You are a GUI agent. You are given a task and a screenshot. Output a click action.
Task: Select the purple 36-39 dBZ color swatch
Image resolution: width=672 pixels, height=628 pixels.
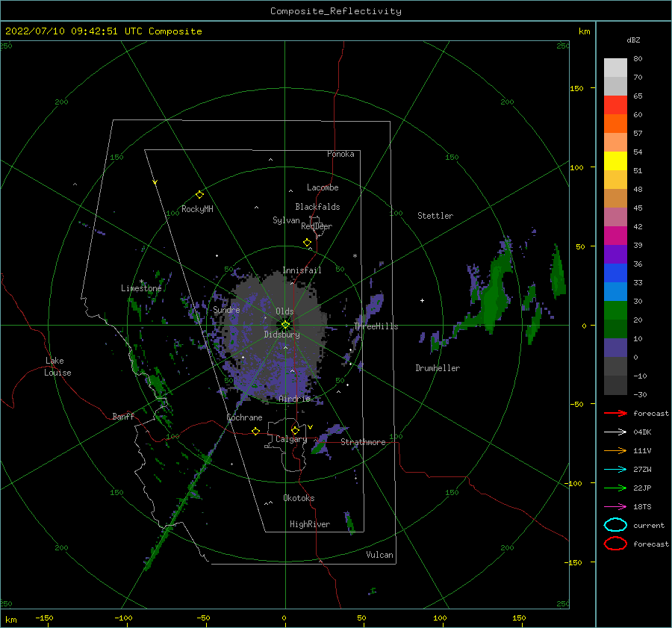click(x=615, y=254)
